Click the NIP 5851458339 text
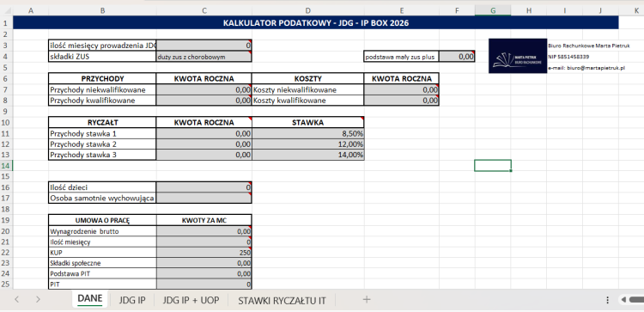This screenshot has height=312, width=644. pyautogui.click(x=568, y=57)
